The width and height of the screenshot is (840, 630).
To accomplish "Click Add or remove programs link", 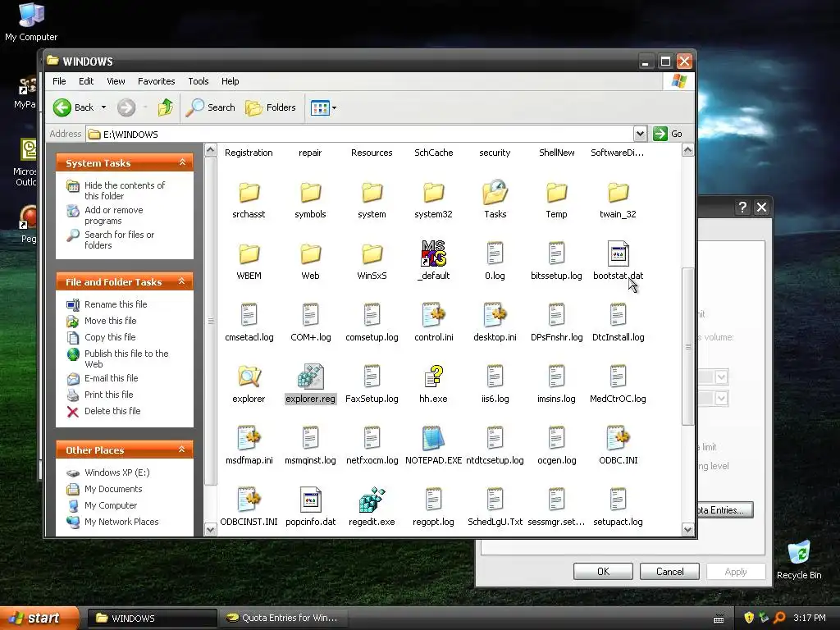I will click(113, 216).
